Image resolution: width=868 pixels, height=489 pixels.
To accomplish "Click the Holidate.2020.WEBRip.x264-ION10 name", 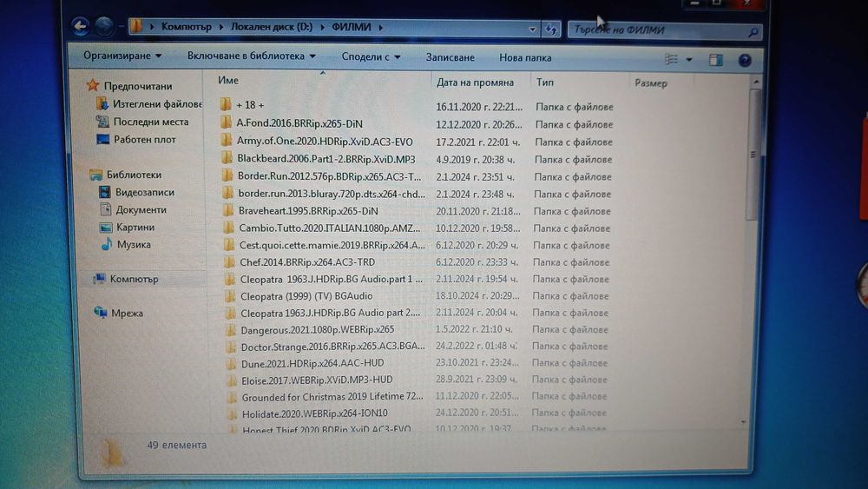I will coord(315,413).
